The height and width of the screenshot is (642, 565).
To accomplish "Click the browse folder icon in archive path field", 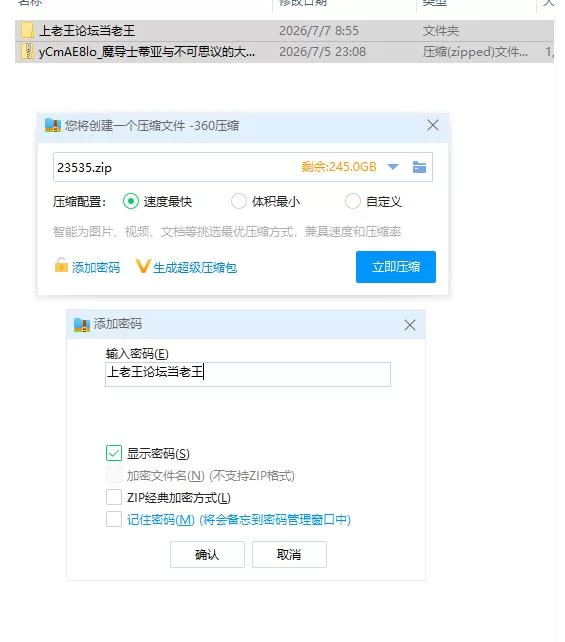I will 419,167.
